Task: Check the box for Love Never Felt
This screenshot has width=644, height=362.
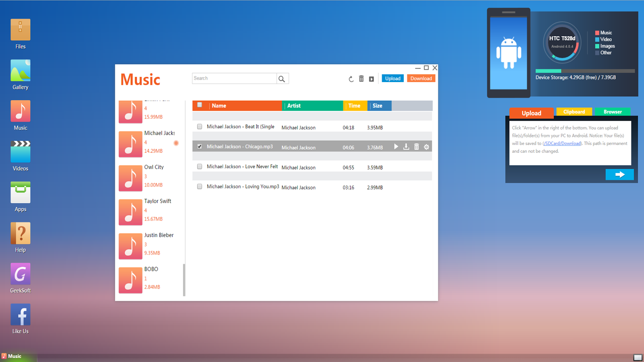Action: pyautogui.click(x=200, y=167)
